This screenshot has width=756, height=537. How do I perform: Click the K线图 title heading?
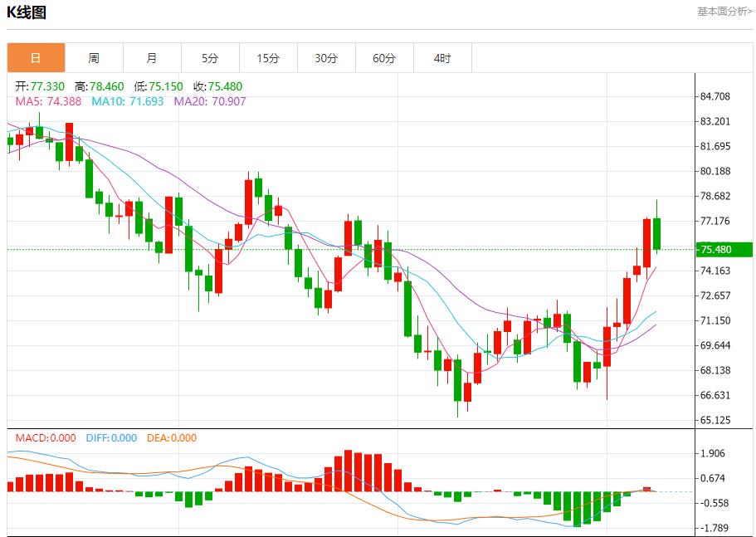coord(27,12)
